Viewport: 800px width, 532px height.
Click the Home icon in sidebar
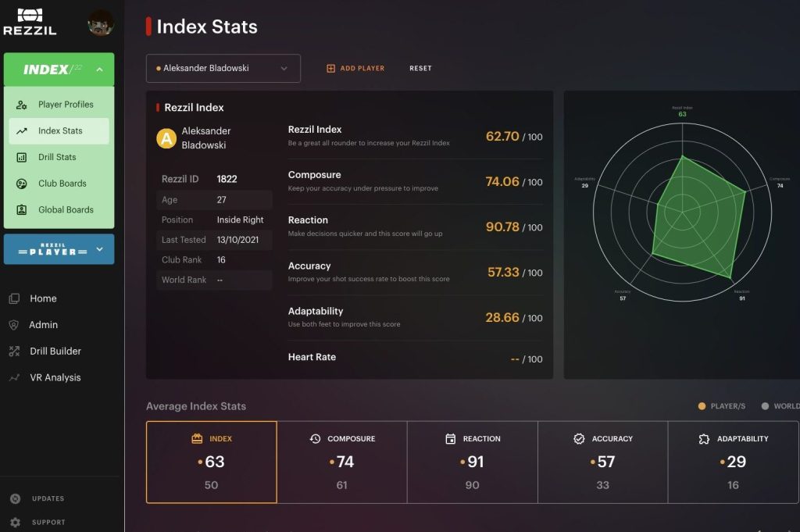14,298
